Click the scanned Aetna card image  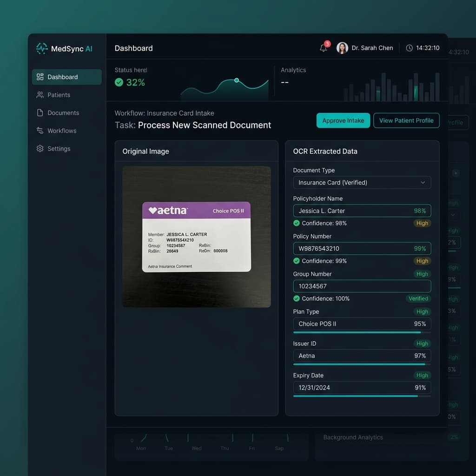tap(197, 237)
